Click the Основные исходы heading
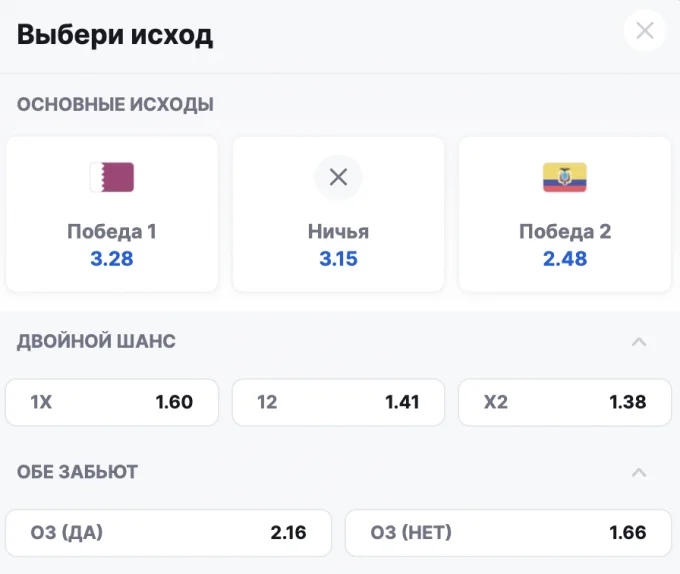Viewport: 680px width, 574px height. (x=115, y=104)
